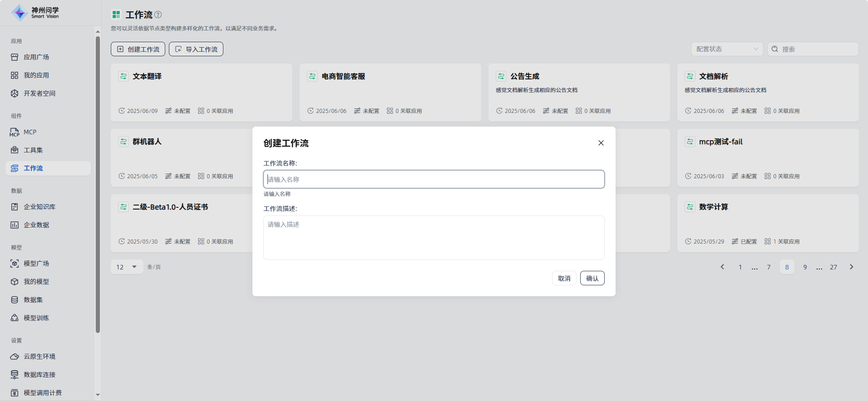
Task: Close the 创建工作流 dialog
Action: pyautogui.click(x=601, y=143)
